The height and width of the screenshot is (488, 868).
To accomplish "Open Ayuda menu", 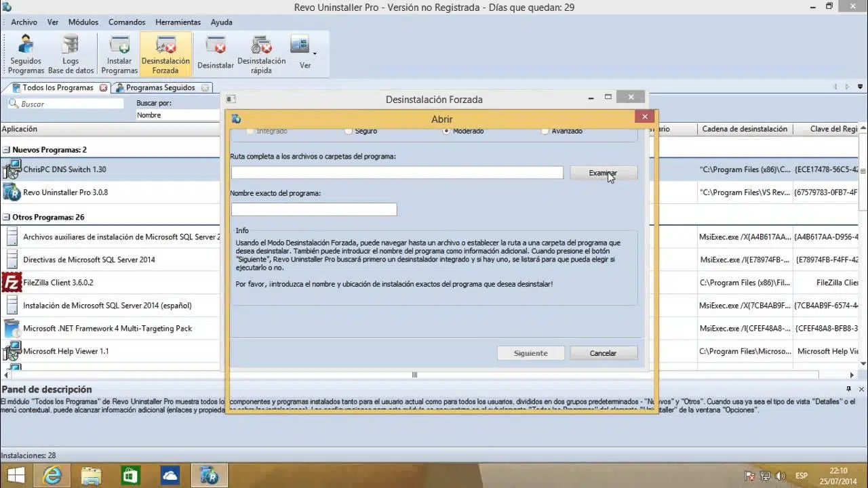I will (221, 22).
